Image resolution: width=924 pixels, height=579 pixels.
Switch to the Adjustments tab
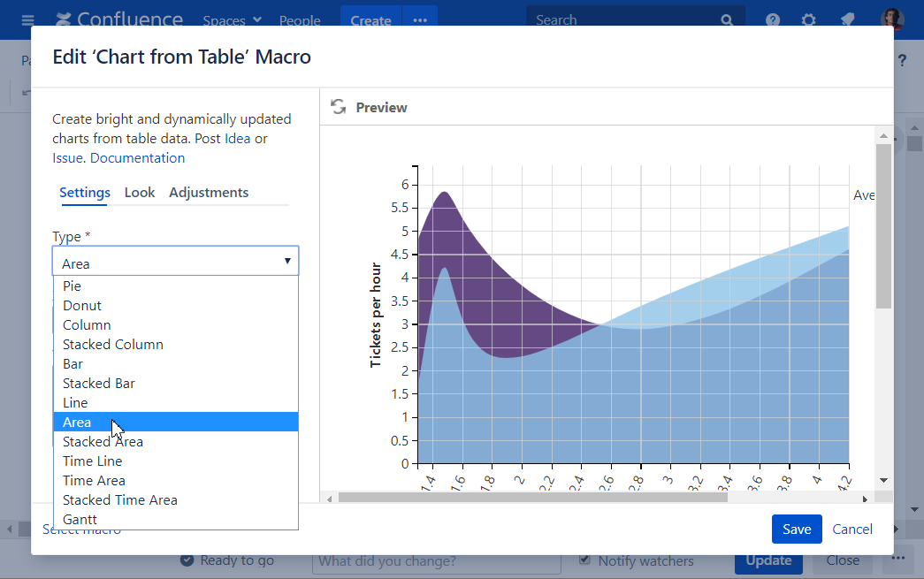click(x=209, y=193)
